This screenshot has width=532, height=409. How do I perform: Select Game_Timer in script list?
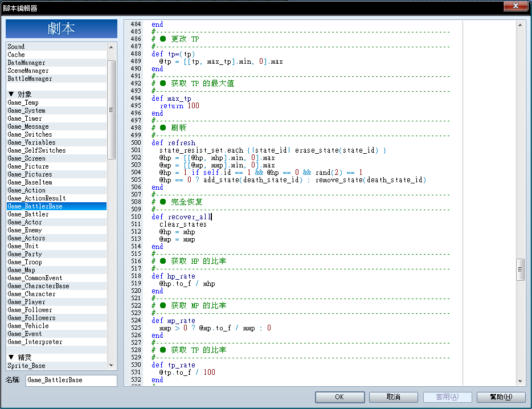56,118
